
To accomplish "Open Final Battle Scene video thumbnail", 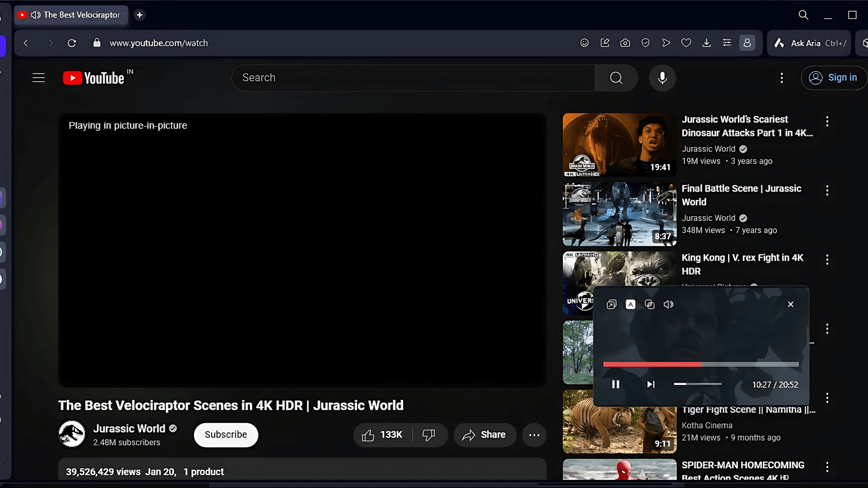I will pos(619,214).
